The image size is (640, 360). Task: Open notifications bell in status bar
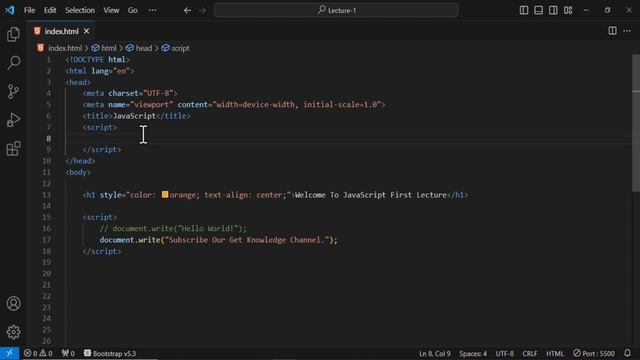pos(627,353)
